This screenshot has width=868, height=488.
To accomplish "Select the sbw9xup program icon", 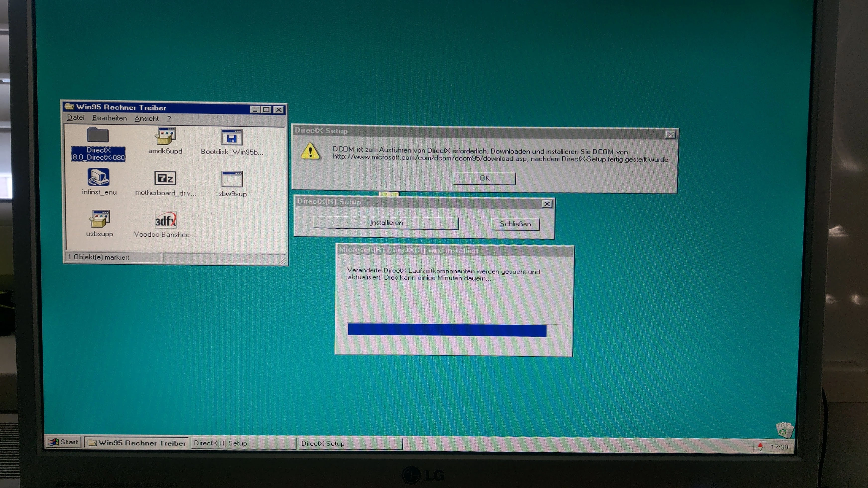I will [232, 179].
